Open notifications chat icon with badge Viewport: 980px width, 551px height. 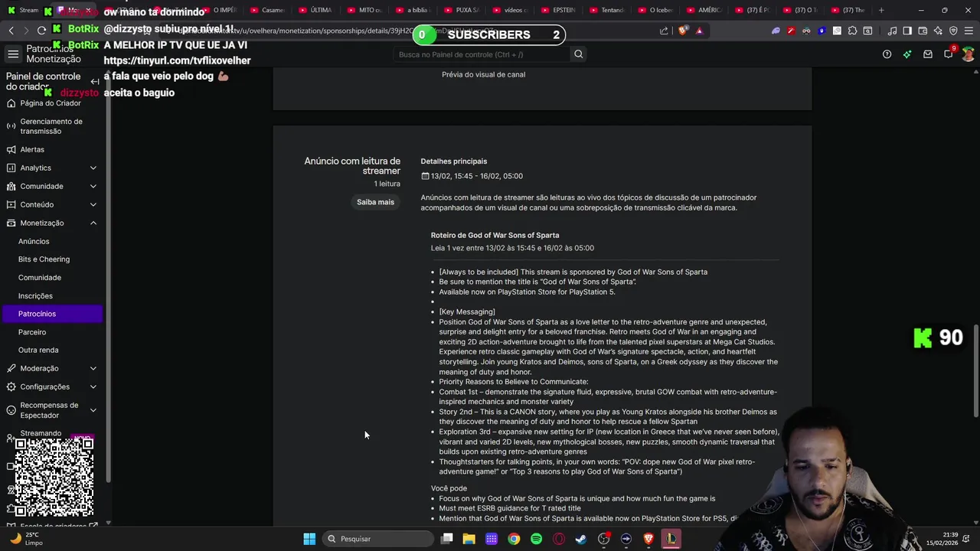click(x=949, y=54)
